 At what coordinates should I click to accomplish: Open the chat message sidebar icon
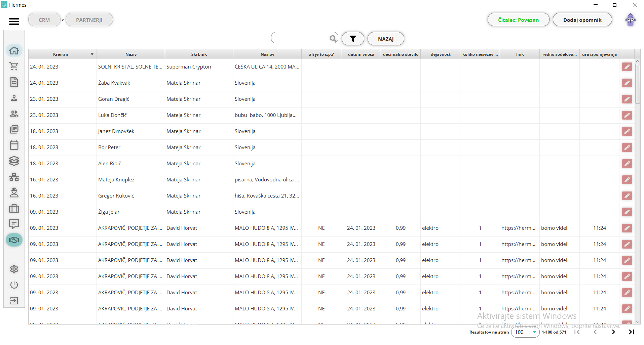pos(14,224)
